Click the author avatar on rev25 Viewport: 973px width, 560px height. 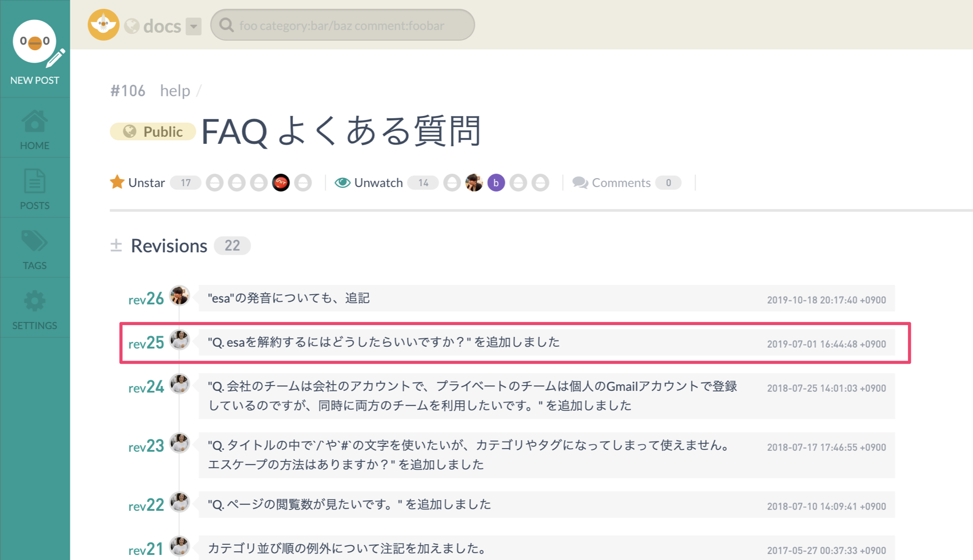tap(179, 339)
